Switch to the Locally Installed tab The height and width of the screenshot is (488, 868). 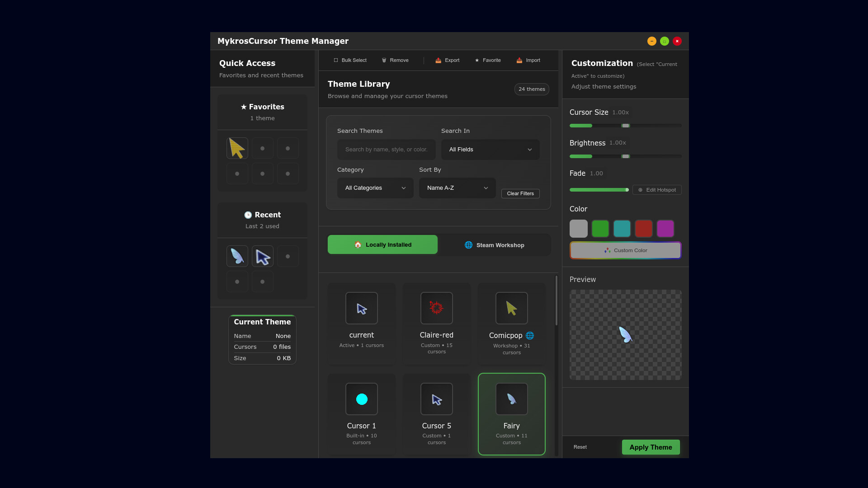point(382,244)
